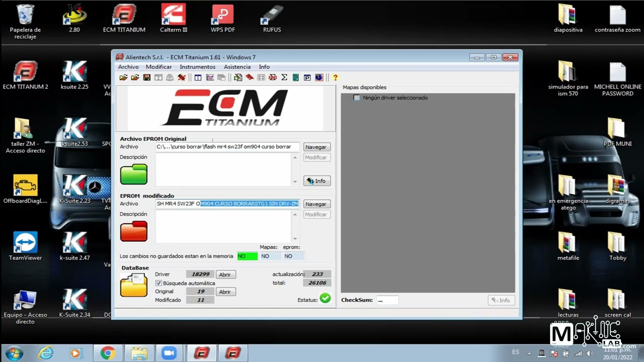644x362 pixels.
Task: Click the EPROM modificado Archivo field
Action: click(x=227, y=204)
